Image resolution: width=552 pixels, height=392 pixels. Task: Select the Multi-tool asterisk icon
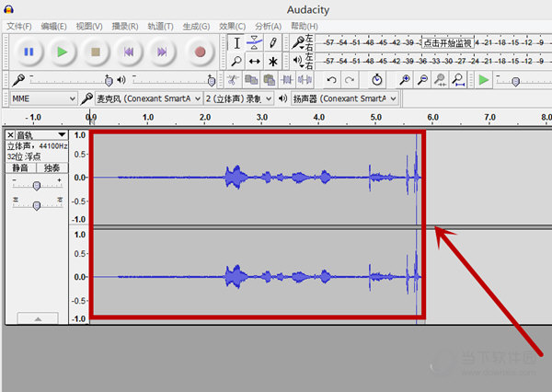point(272,62)
